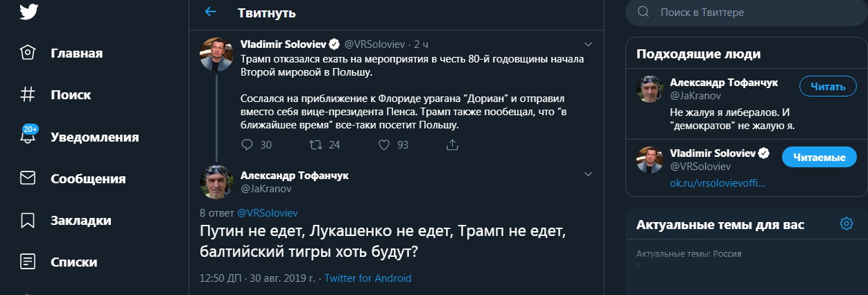
Task: Follow Александр Тофанчук with Читать button
Action: [828, 87]
